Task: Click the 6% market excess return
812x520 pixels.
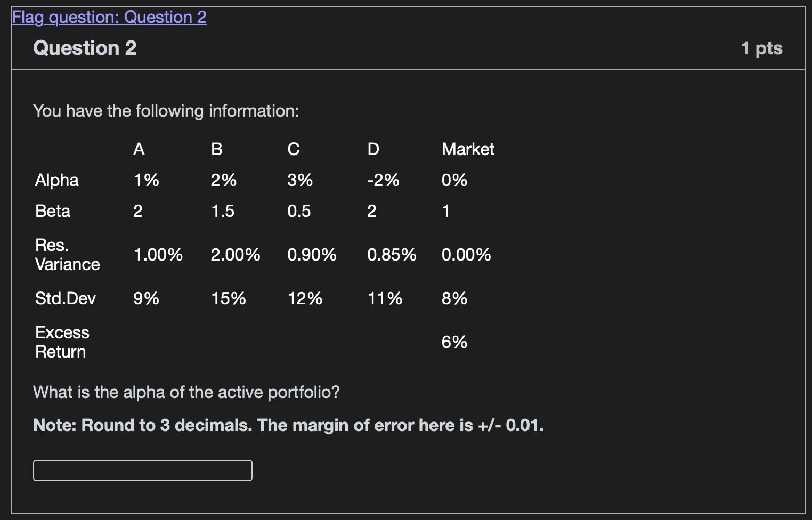Action: [x=454, y=342]
